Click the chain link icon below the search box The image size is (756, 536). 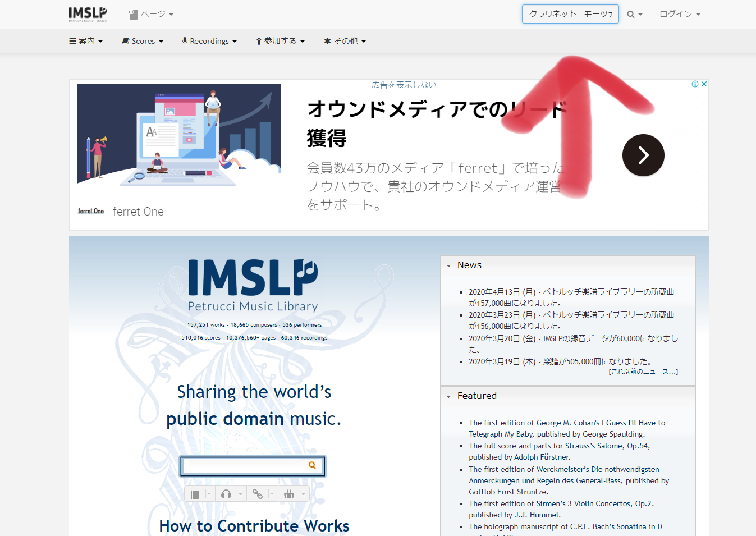tap(258, 494)
